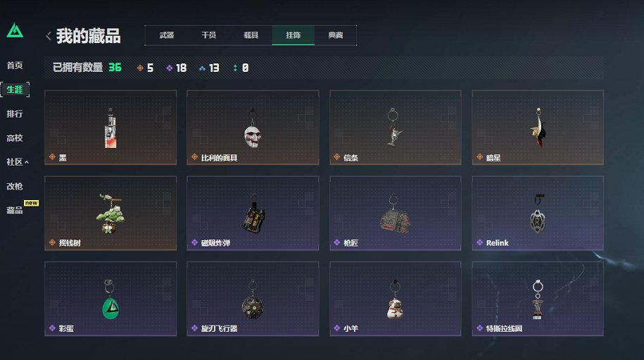This screenshot has height=360, width=644.
Task: Select the 磁吸炸弹 charm card
Action: (253, 213)
